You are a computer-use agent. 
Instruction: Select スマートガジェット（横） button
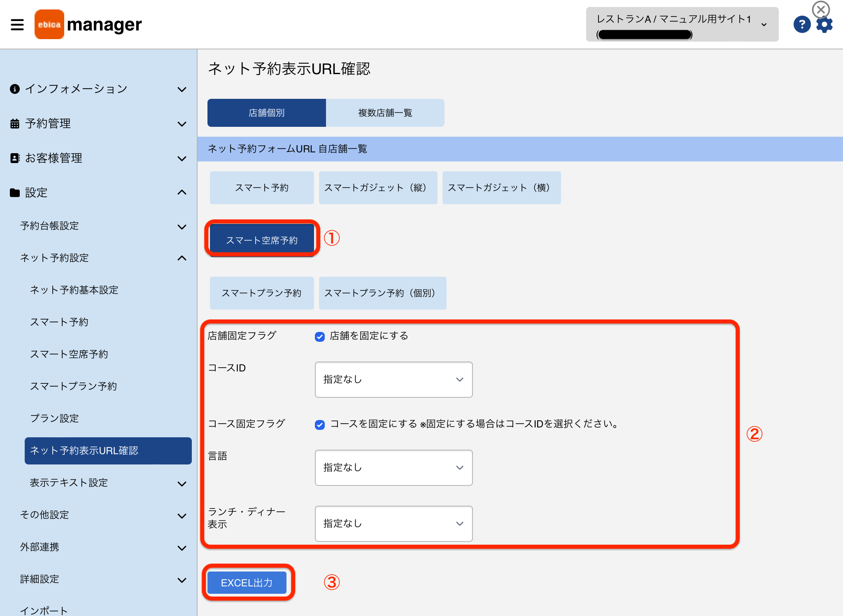pos(501,188)
